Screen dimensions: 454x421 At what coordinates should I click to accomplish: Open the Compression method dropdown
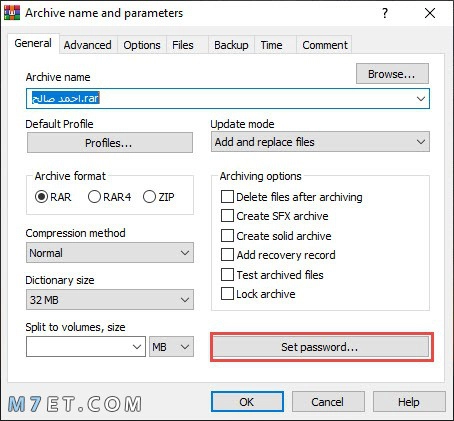(110, 253)
